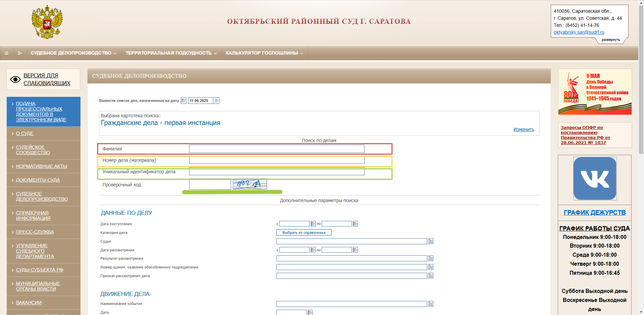This screenshot has width=644, height=315.
Task: Click Изменить link to change card index
Action: (x=524, y=129)
